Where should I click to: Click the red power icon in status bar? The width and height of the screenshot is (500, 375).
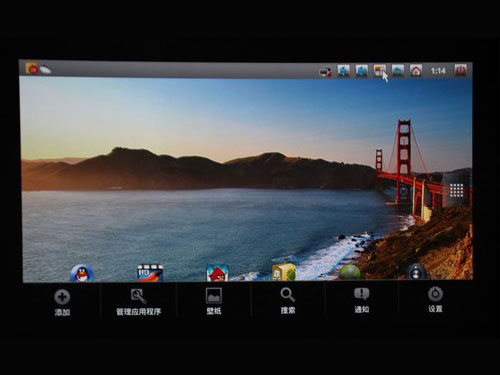pyautogui.click(x=461, y=71)
